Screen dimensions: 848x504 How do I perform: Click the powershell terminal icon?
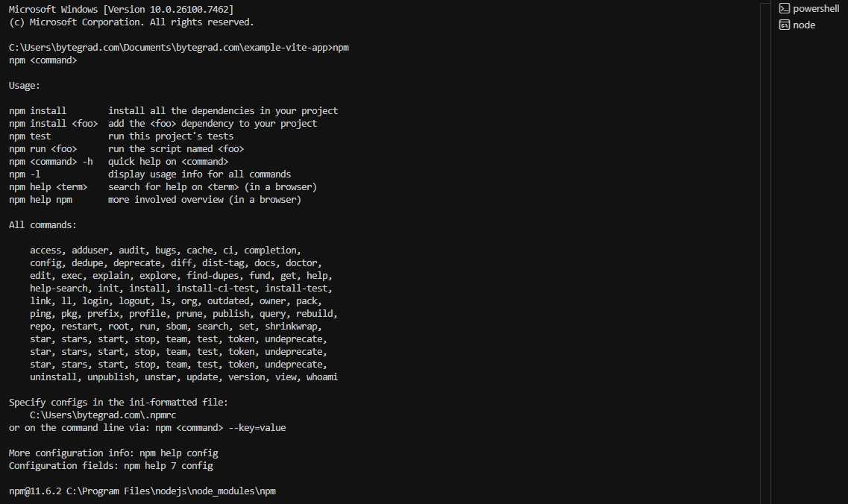click(x=784, y=9)
